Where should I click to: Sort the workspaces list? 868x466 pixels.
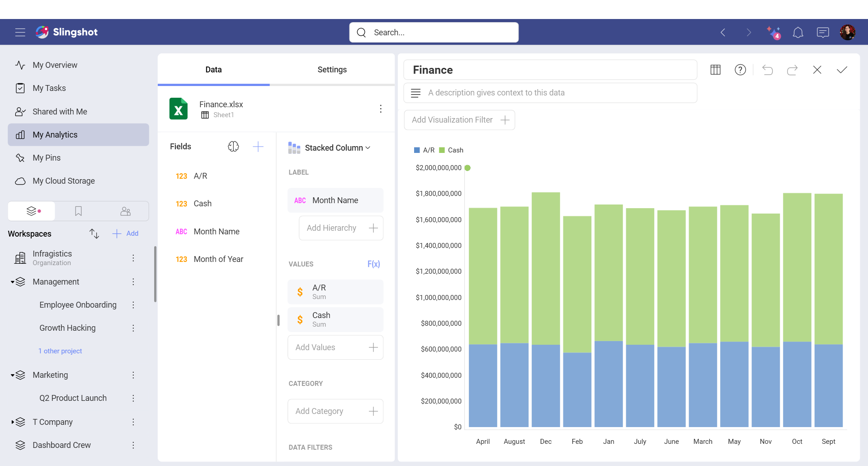[x=94, y=233]
